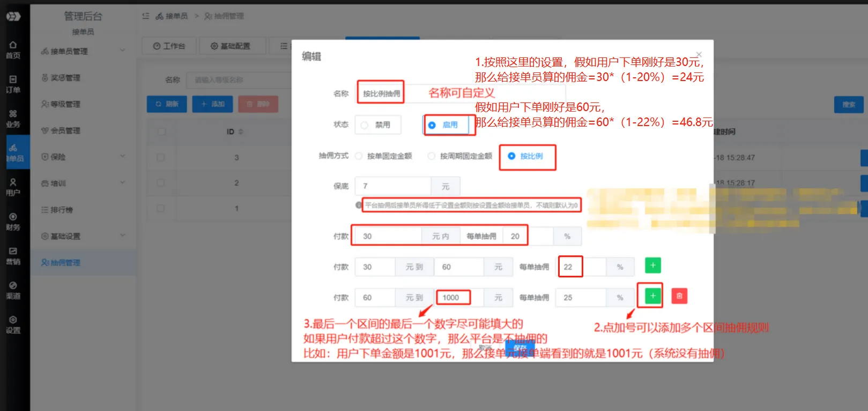
Task: Open the 营销 marketing sidebar icon
Action: point(13,256)
